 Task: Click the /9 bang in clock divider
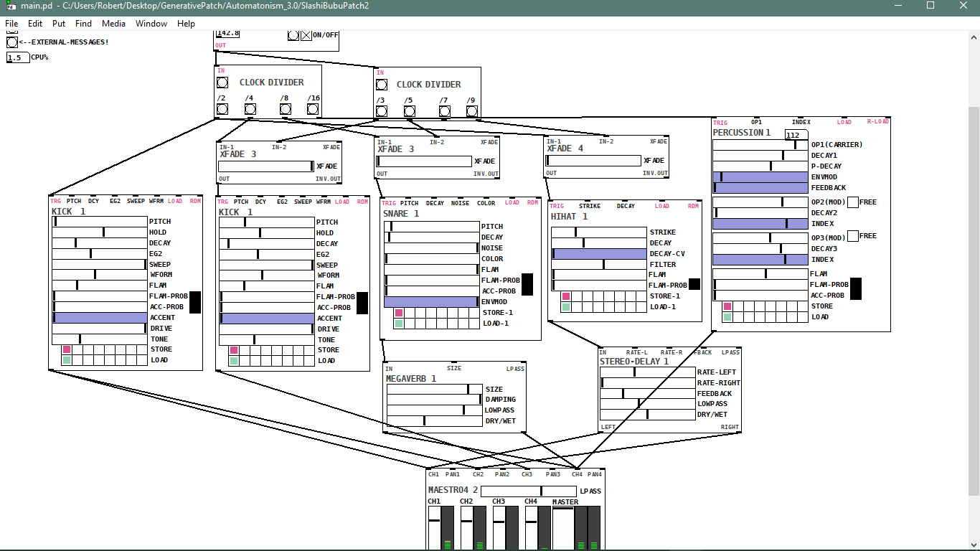pos(472,111)
